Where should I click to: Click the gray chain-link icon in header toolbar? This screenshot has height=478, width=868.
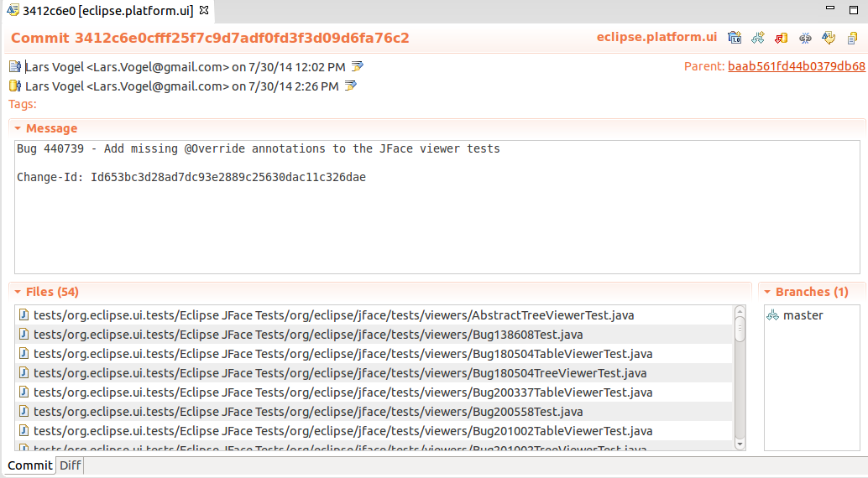pos(805,38)
